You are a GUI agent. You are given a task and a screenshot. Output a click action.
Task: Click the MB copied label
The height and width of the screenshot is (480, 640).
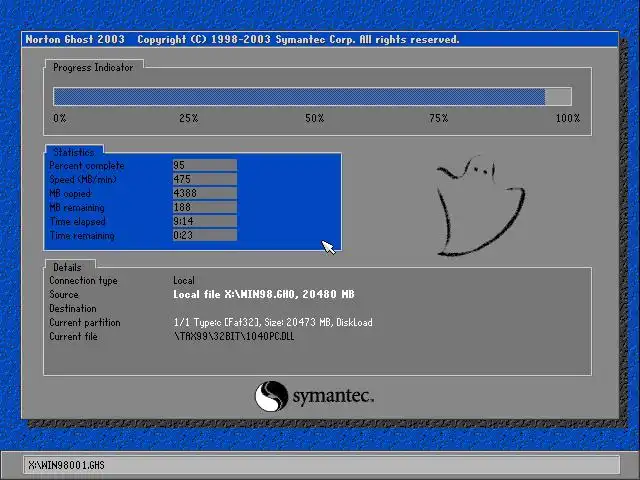tap(70, 193)
